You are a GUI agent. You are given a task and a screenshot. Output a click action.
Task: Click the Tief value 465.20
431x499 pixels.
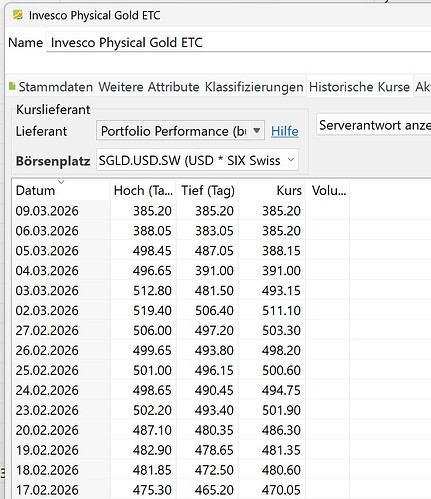[214, 490]
